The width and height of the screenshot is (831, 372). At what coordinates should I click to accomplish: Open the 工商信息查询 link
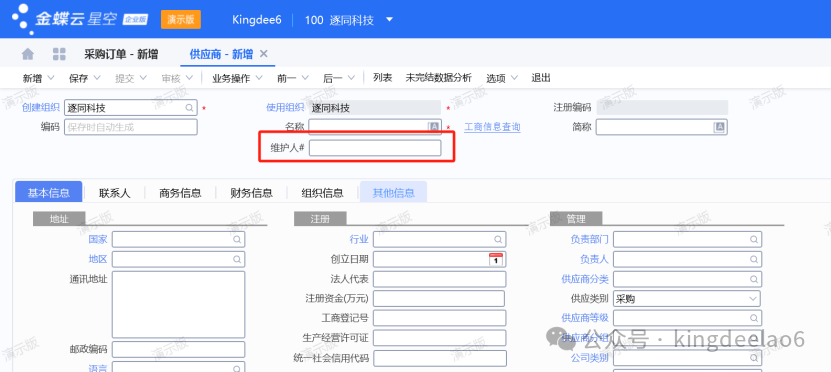click(x=492, y=127)
